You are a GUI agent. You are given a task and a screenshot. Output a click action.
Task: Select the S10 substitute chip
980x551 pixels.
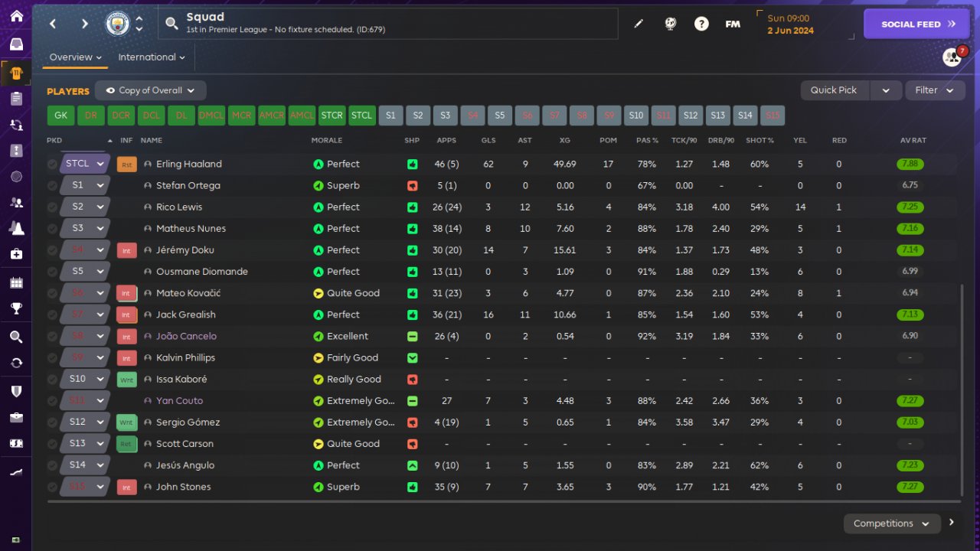(x=636, y=116)
